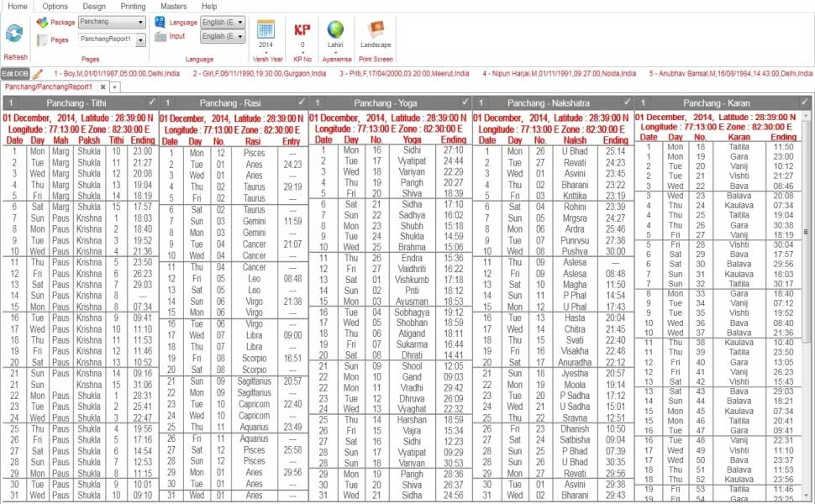Click the Language translate icon

click(x=160, y=22)
